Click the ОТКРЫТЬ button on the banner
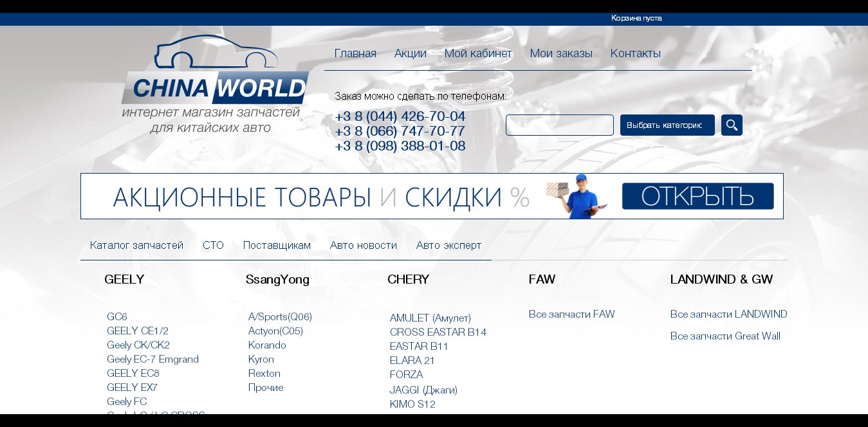Screen dimensions: 868x427 pos(697,196)
